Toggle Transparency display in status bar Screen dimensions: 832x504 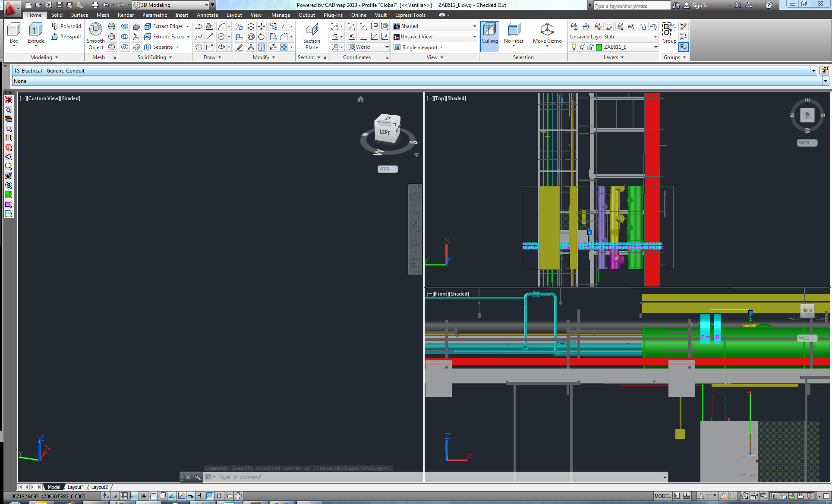click(x=209, y=496)
